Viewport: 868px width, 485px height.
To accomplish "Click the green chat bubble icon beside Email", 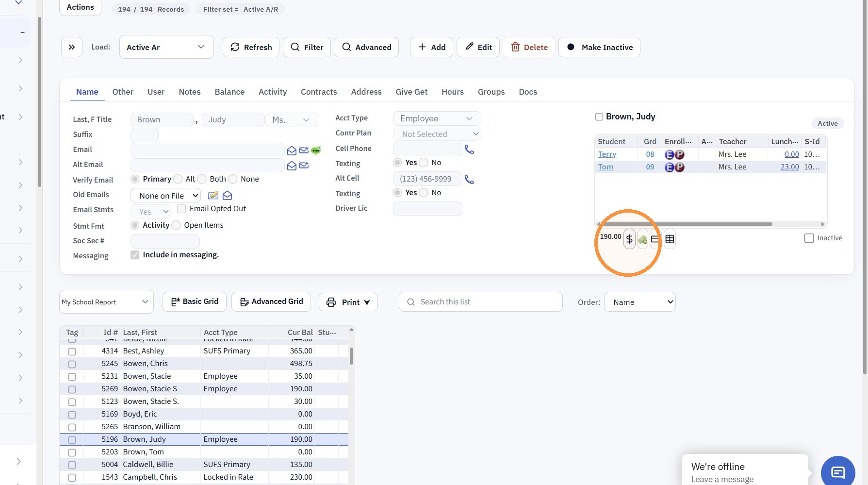I will tap(316, 151).
